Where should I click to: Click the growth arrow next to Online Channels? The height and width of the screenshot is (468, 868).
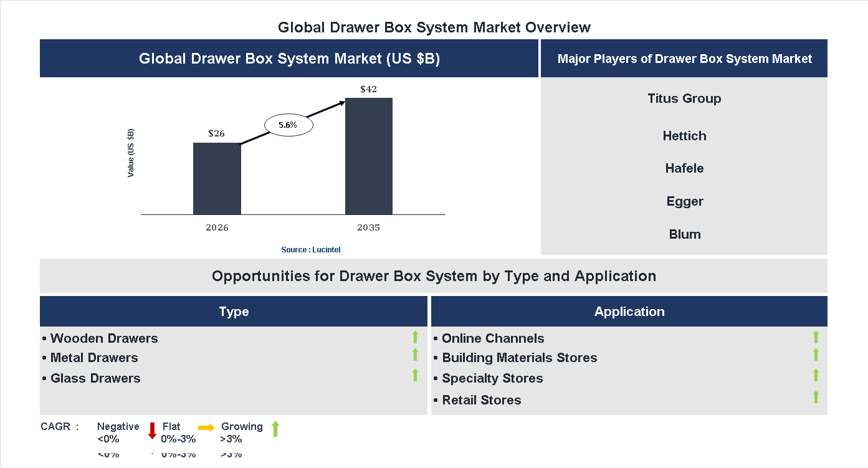point(816,337)
